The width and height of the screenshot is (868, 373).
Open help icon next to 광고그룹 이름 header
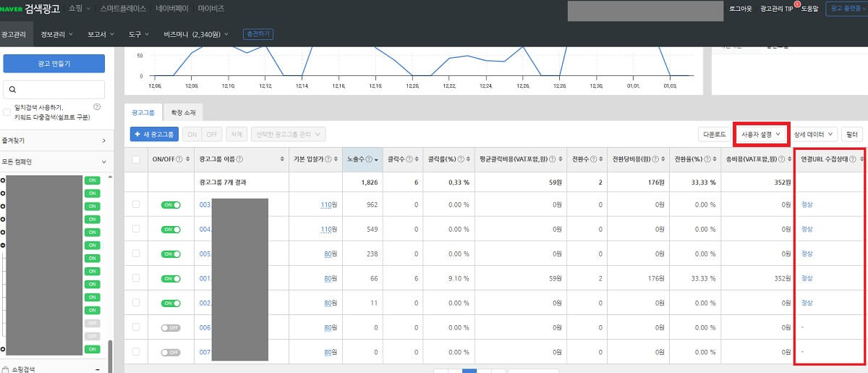tap(239, 159)
